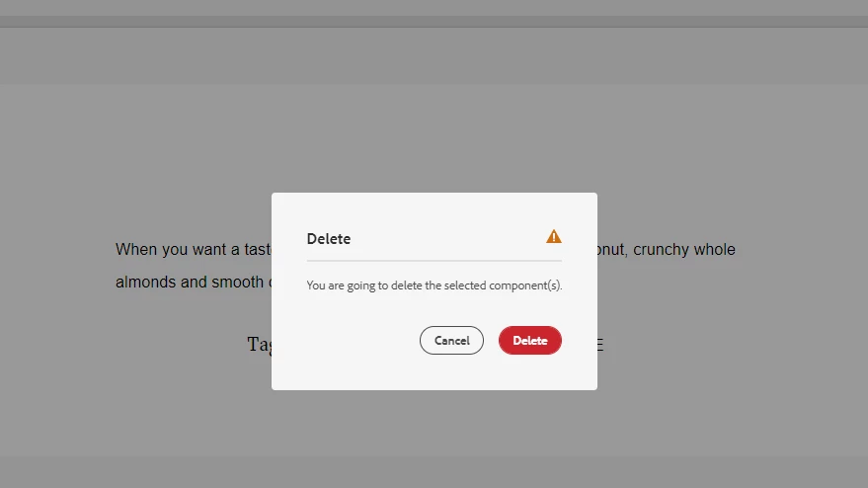Click the letter E right of the dialog
This screenshot has height=488, width=868.
[600, 345]
